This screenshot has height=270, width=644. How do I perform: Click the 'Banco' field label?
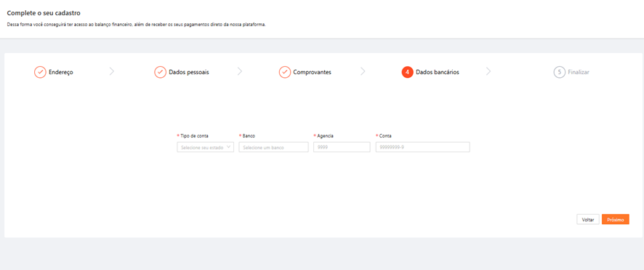click(x=249, y=135)
